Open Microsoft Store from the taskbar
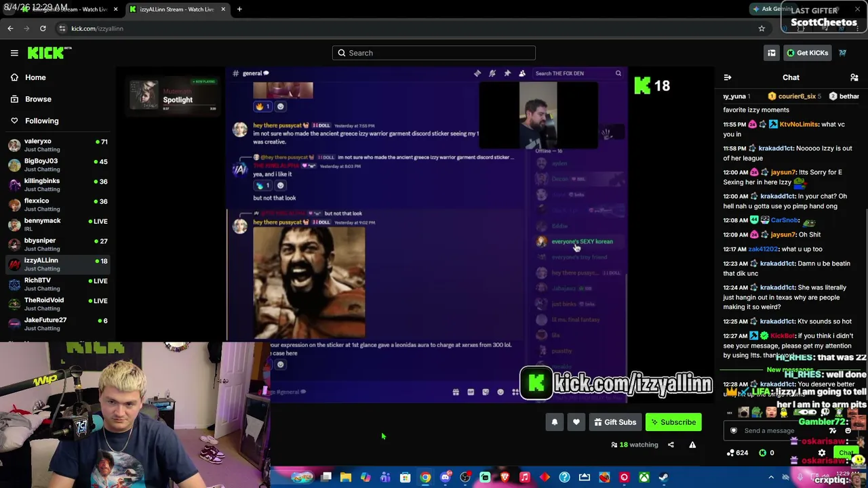The width and height of the screenshot is (868, 488). [406, 478]
